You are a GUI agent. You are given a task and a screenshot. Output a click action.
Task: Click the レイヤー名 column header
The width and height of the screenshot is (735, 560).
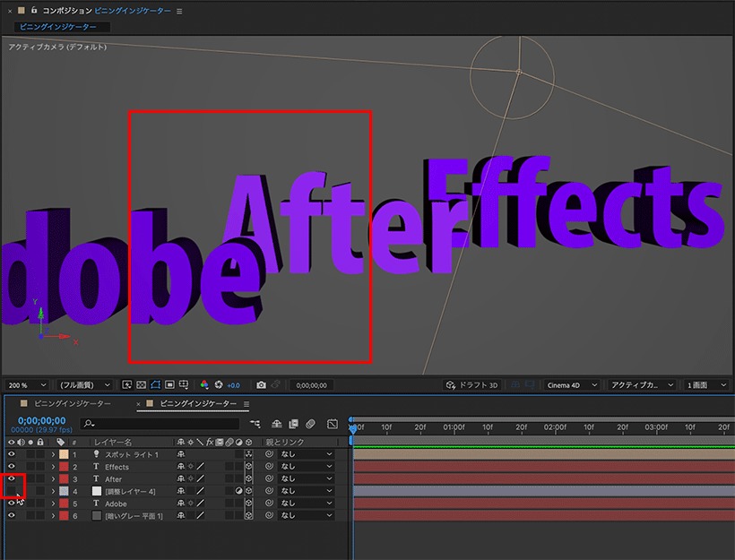[x=113, y=442]
